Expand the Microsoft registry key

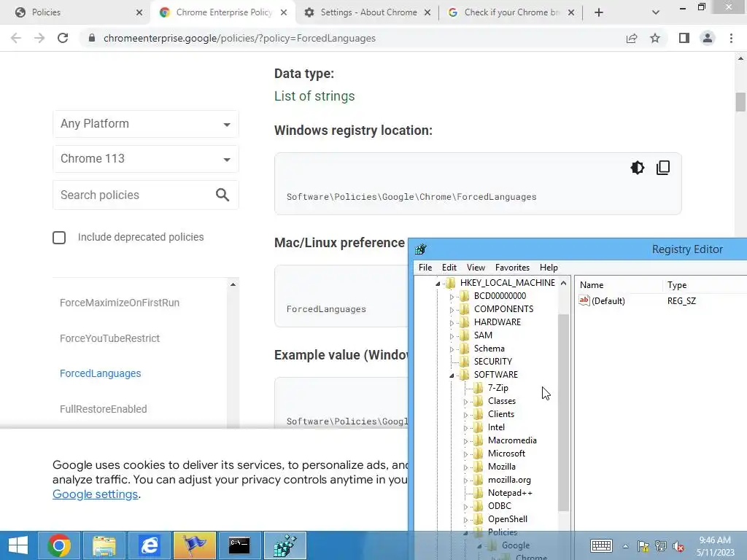pyautogui.click(x=465, y=454)
